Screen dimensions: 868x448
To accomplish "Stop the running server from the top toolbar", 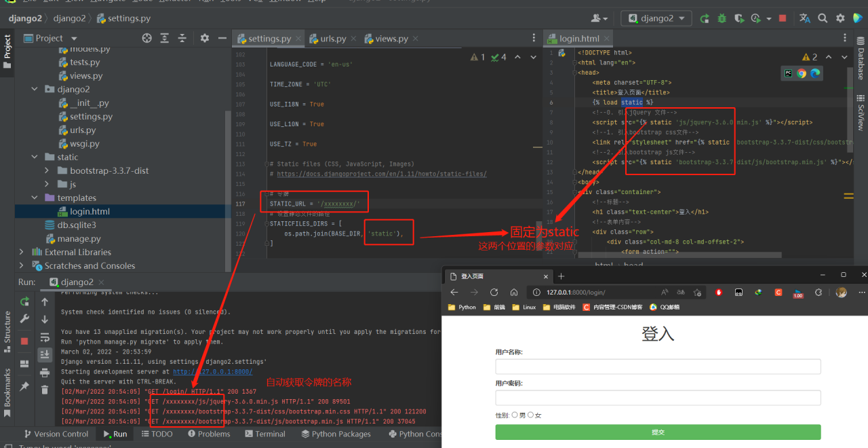I will tap(782, 18).
